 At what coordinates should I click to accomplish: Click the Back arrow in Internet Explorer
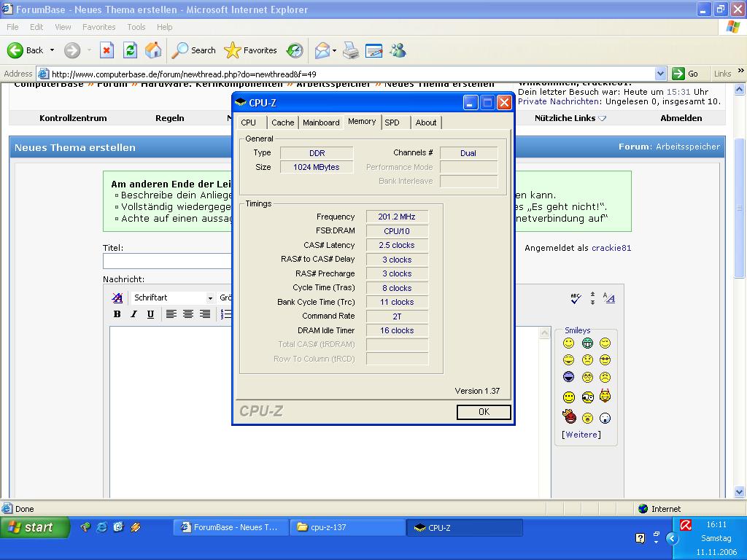click(x=15, y=50)
